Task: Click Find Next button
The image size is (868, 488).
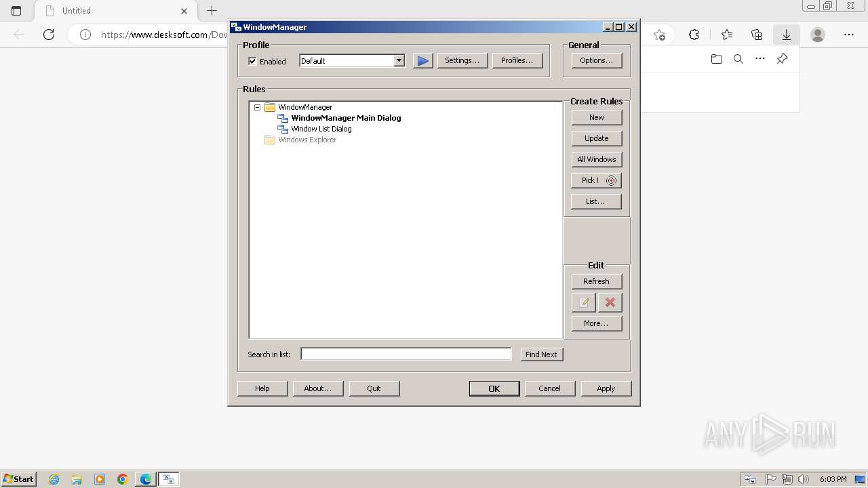Action: 541,354
